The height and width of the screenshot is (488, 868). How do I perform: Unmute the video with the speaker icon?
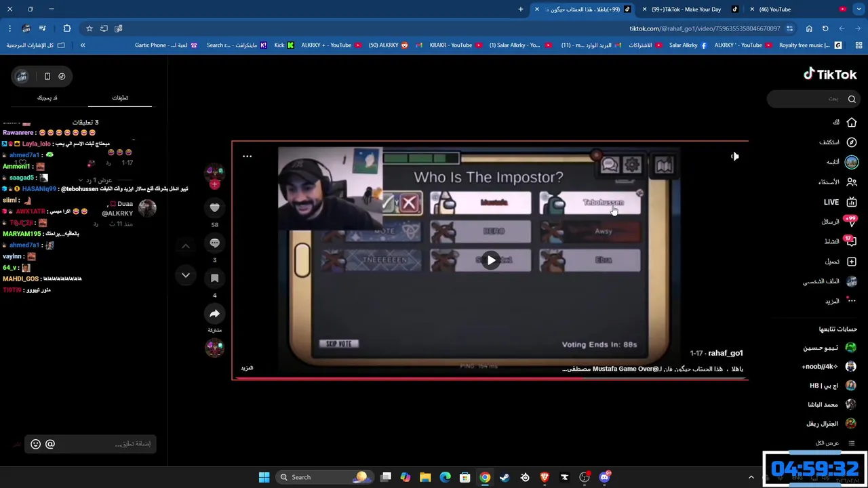(x=734, y=157)
